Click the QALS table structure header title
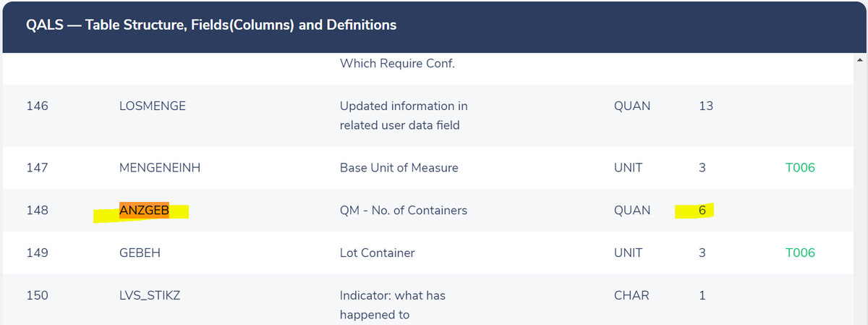The height and width of the screenshot is (325, 868). 211,25
